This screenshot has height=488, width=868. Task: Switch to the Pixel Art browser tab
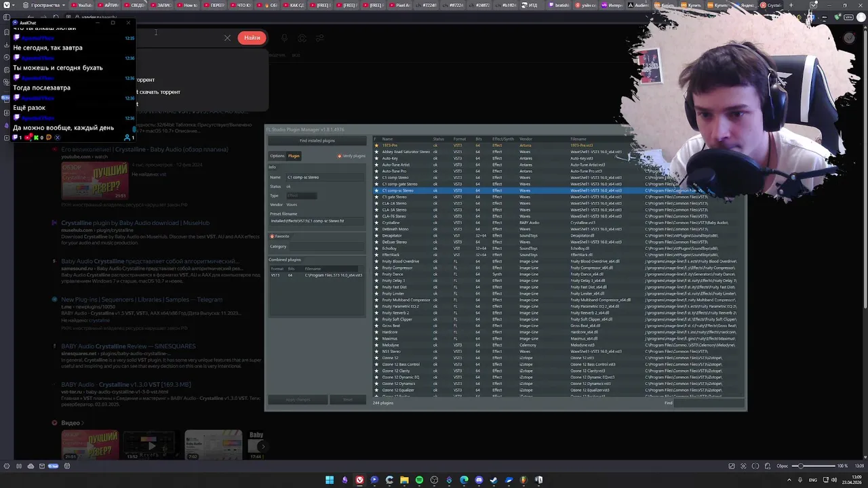point(399,5)
